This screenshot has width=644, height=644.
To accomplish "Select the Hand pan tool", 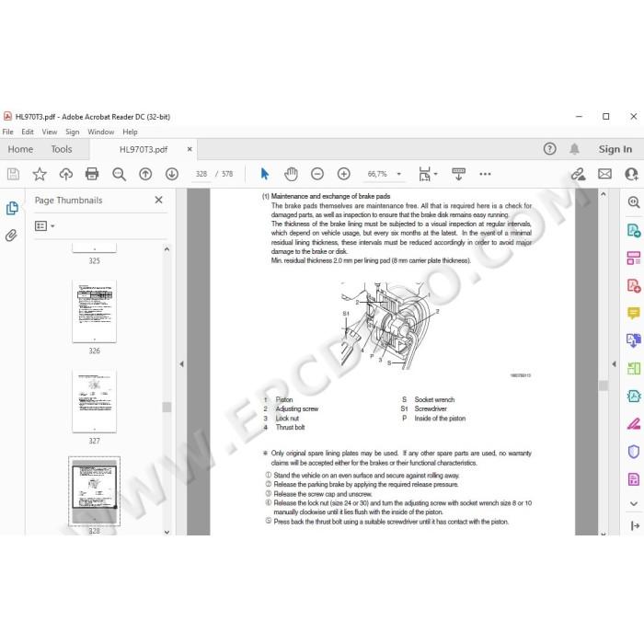I will (x=291, y=174).
